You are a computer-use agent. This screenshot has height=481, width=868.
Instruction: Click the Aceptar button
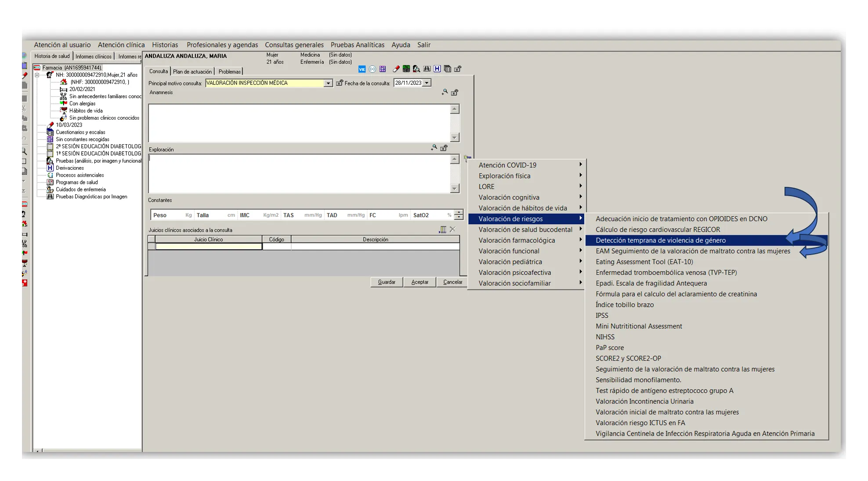pyautogui.click(x=420, y=282)
